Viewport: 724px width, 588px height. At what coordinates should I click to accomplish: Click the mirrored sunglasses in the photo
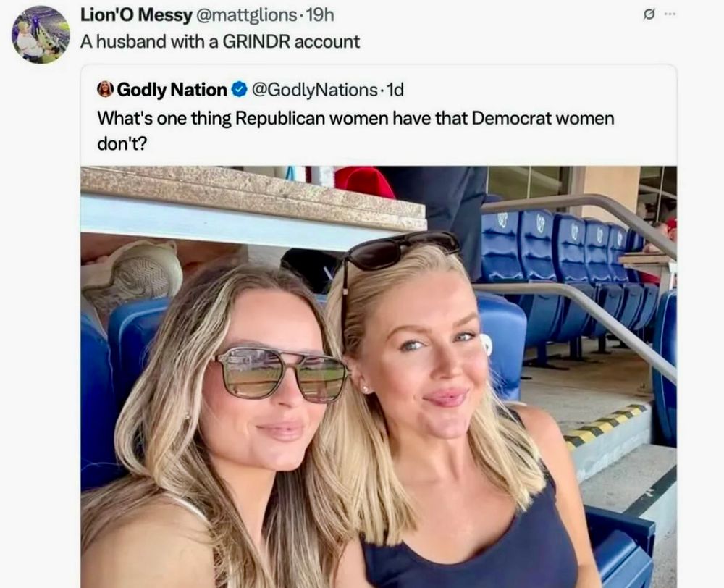point(281,374)
